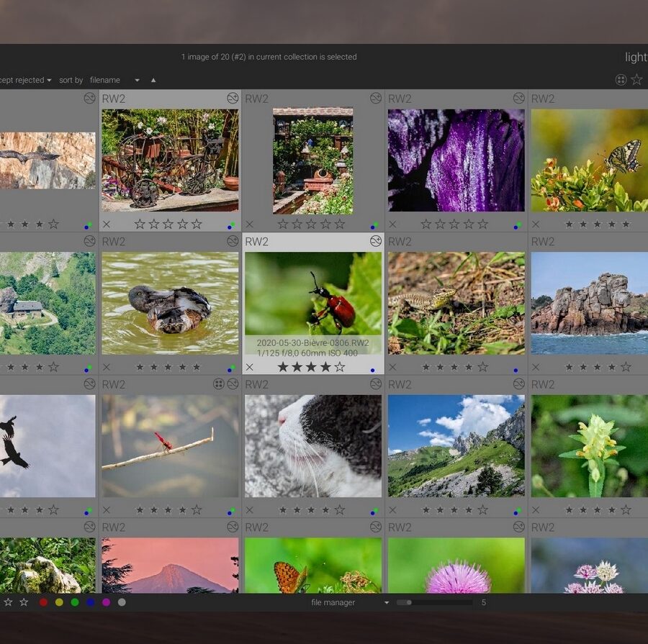Click altered icon on the lizard thumbnail
The height and width of the screenshot is (644, 648).
pos(518,241)
